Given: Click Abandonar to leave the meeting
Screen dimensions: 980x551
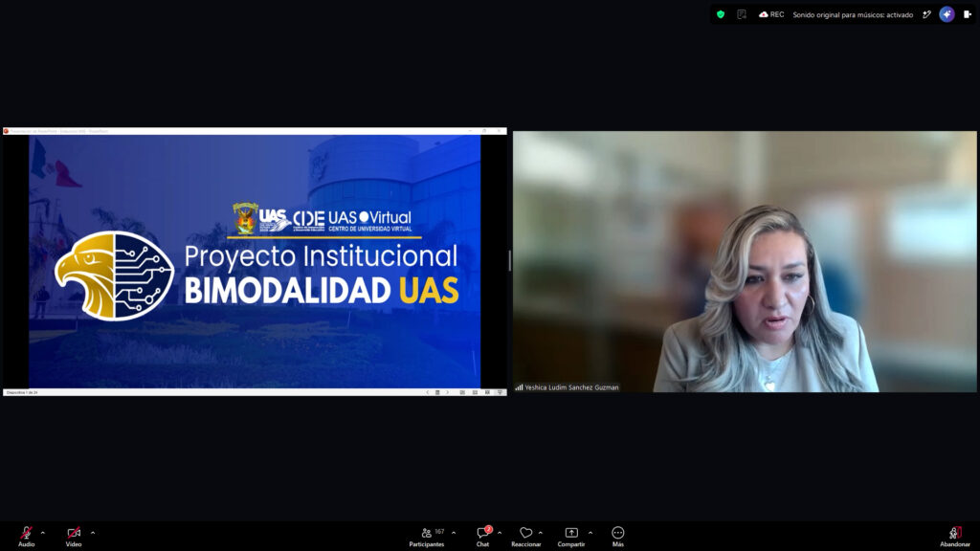Looking at the screenshot, I should pos(955,536).
